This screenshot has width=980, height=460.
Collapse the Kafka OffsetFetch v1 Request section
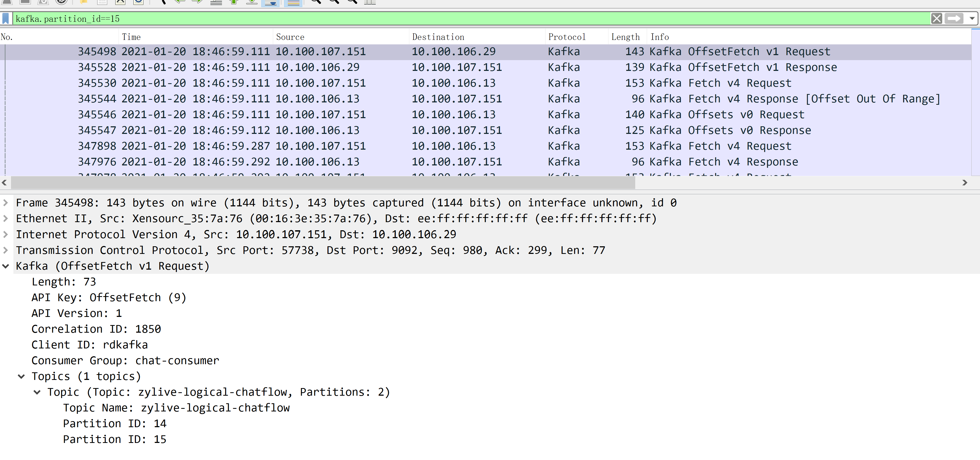tap(5, 266)
